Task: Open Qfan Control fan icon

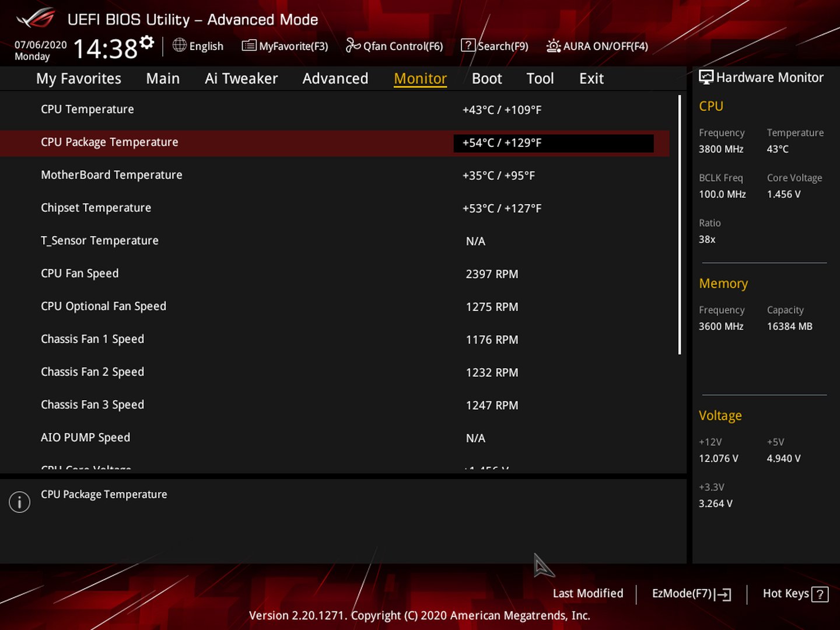Action: pyautogui.click(x=353, y=45)
